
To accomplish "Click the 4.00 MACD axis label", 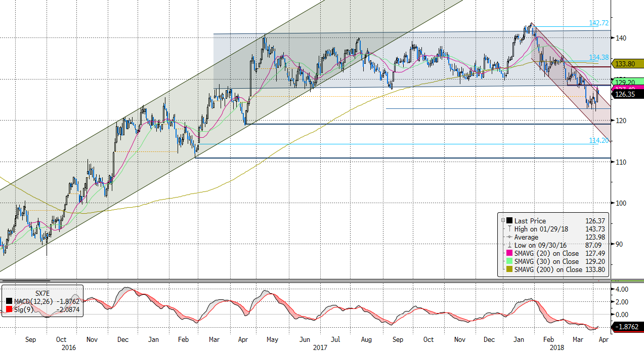I will (x=623, y=289).
